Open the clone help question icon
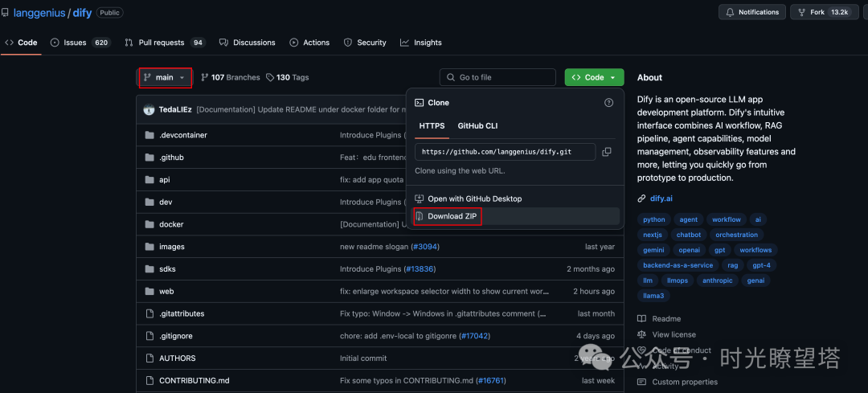The width and height of the screenshot is (868, 393). (x=609, y=102)
